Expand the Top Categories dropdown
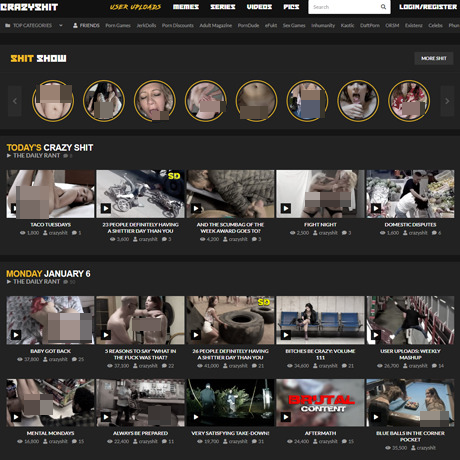 click(x=61, y=25)
